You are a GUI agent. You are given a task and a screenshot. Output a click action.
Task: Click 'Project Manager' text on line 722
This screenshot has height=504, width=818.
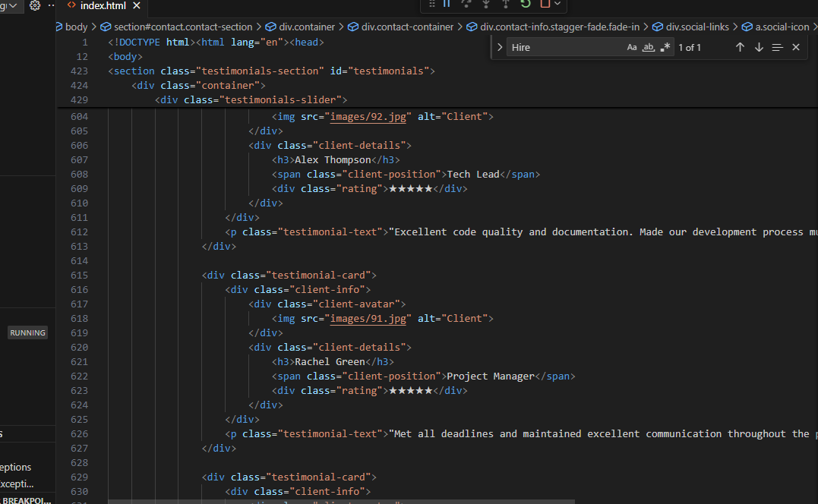click(x=491, y=376)
